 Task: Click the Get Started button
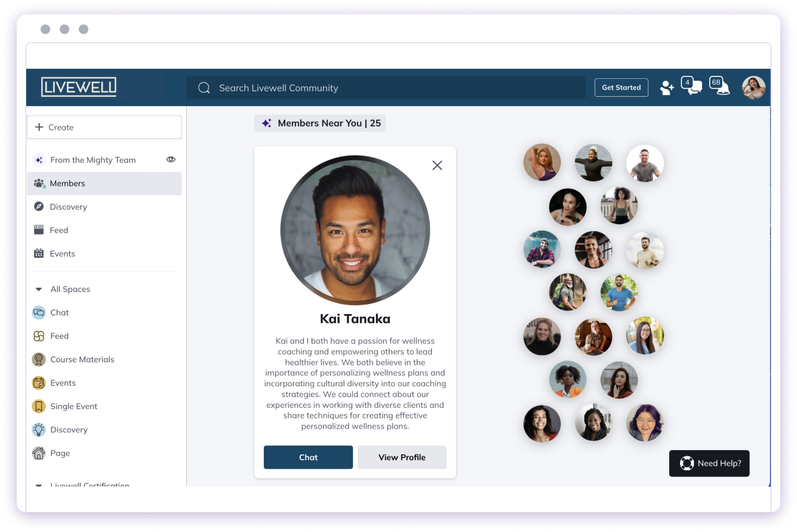click(621, 87)
